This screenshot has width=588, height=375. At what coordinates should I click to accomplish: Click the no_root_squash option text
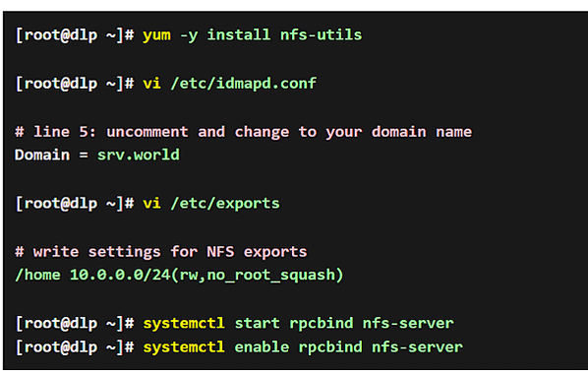point(271,276)
